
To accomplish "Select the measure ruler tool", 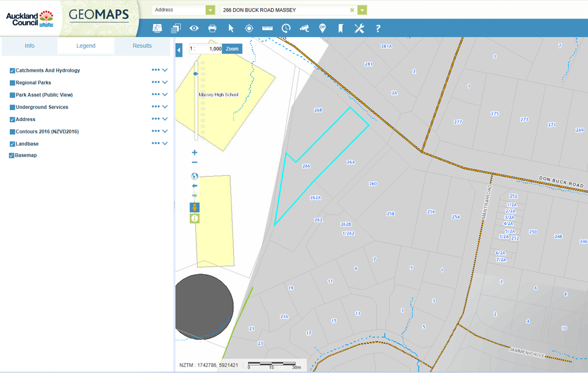I will pyautogui.click(x=267, y=28).
